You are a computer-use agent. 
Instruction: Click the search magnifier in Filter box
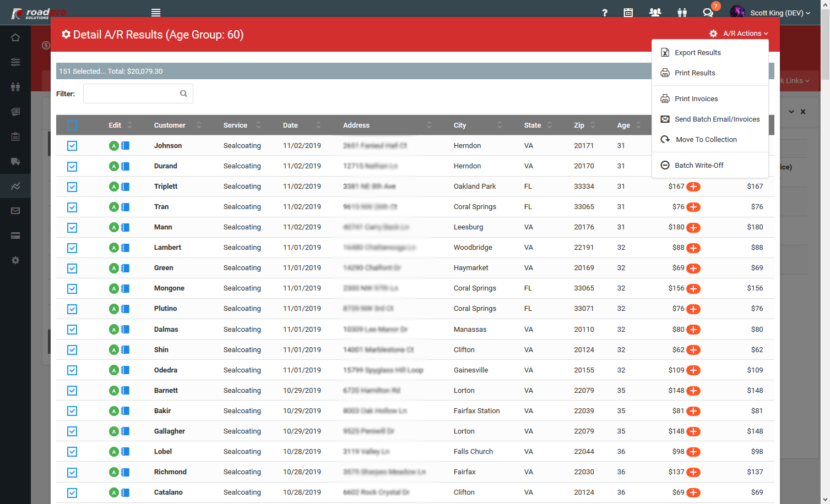183,94
